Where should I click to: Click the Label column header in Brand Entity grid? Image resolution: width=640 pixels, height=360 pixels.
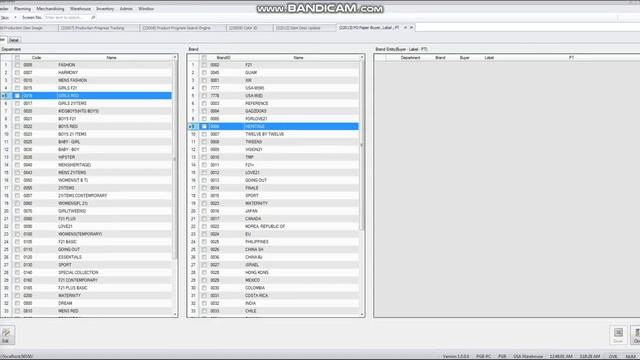(x=489, y=58)
